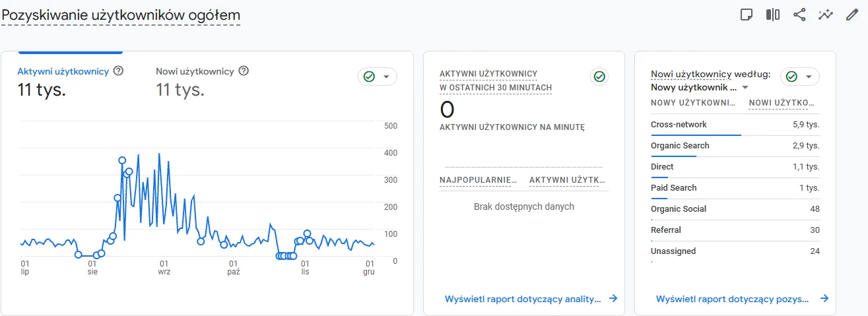Viewport: 868px width, 316px height.
Task: Click the Brak dostępnych danych message
Action: click(524, 206)
